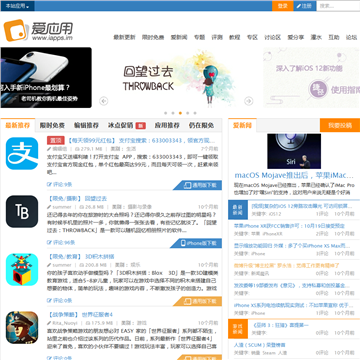This screenshot has height=360, width=360.
Task: Open 教程 in the main navigation
Action: pos(235,37)
